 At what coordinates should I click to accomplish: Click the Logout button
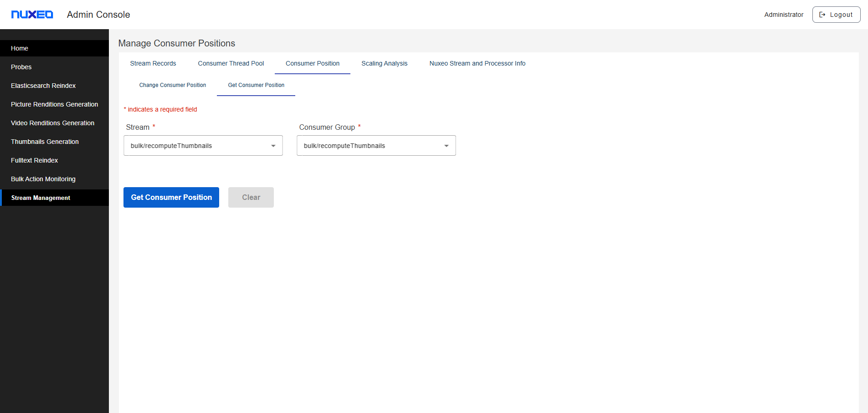pyautogui.click(x=836, y=15)
